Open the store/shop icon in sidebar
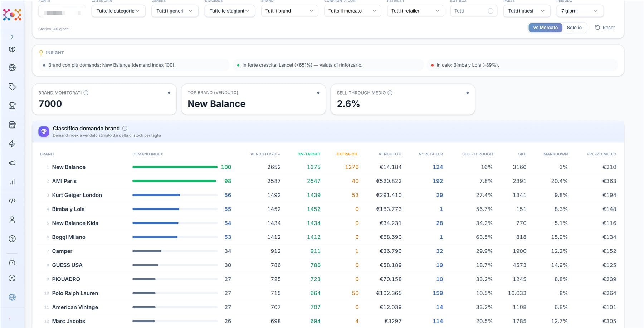 pyautogui.click(x=12, y=125)
